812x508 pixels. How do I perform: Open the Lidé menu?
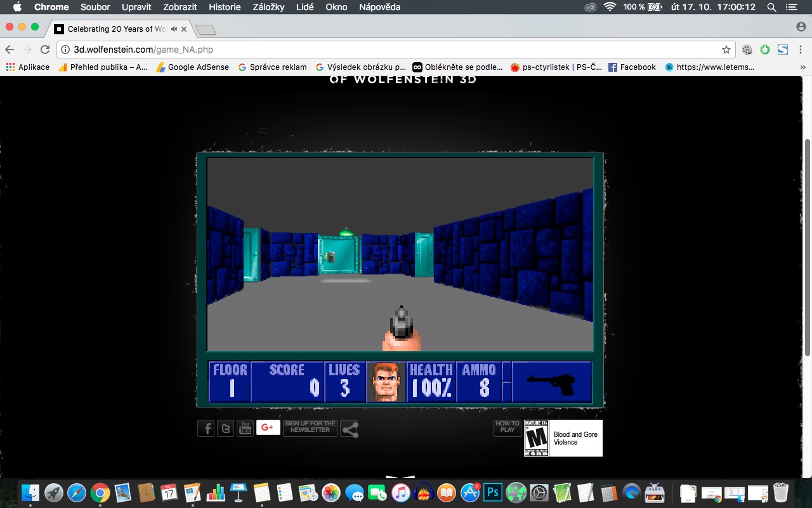click(304, 7)
